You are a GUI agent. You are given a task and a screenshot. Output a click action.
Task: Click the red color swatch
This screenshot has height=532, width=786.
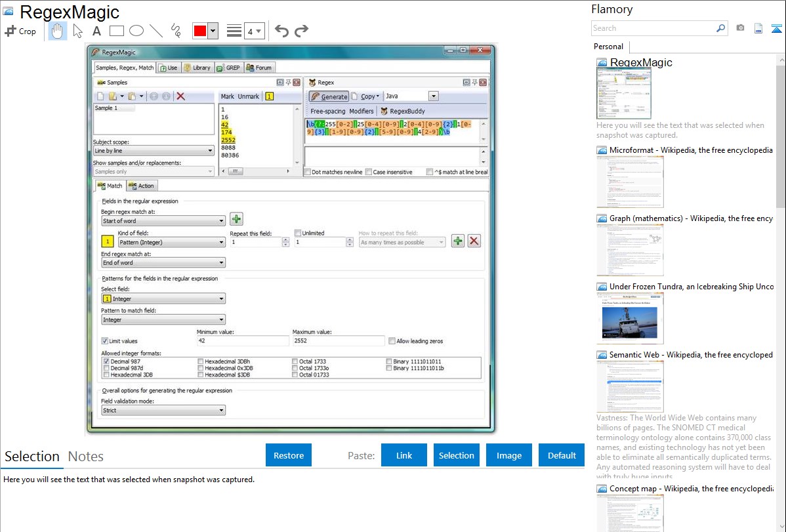(x=200, y=31)
